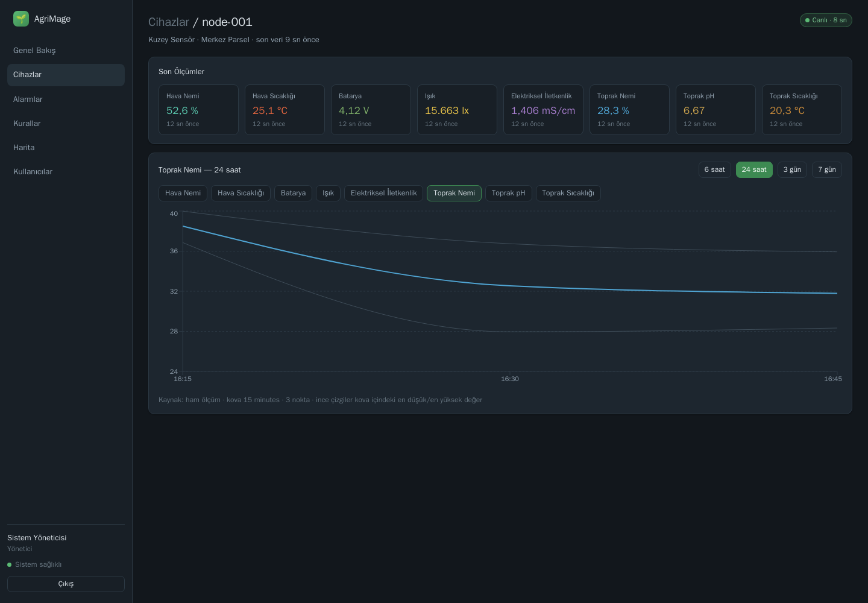Screen dimensions: 868x603
Task: Click the Hava Nemi 52,6 % card
Action: point(198,110)
